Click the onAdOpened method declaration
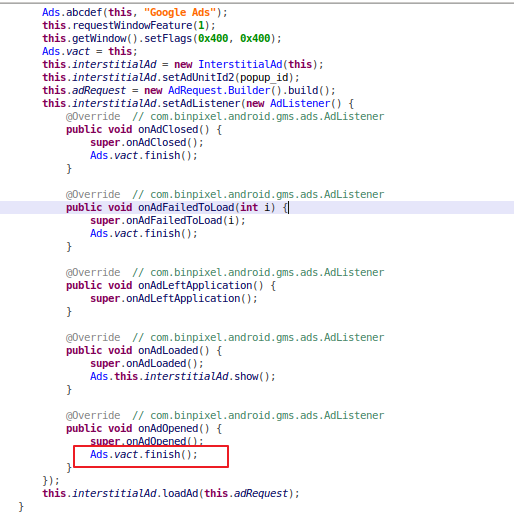The image size is (514, 514). 144,428
